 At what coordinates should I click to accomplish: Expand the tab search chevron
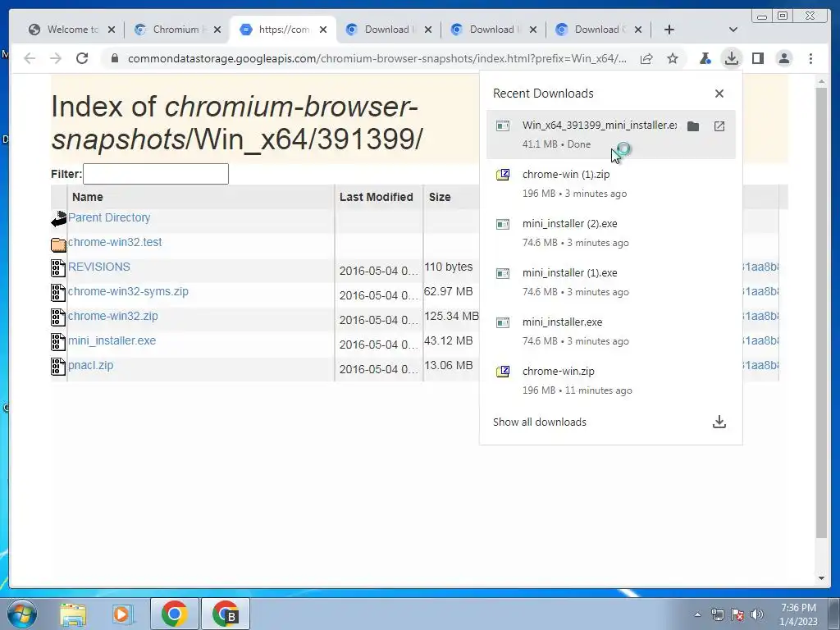[x=733, y=30]
